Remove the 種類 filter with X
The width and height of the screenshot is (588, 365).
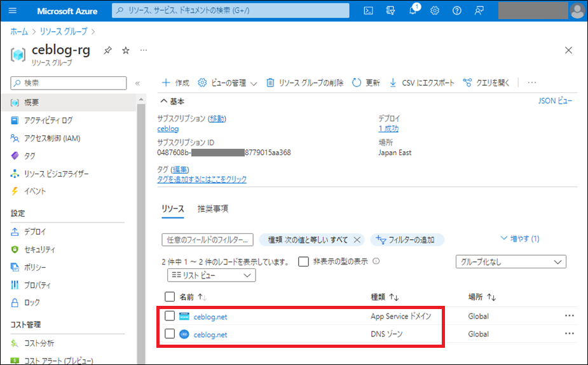click(x=357, y=240)
